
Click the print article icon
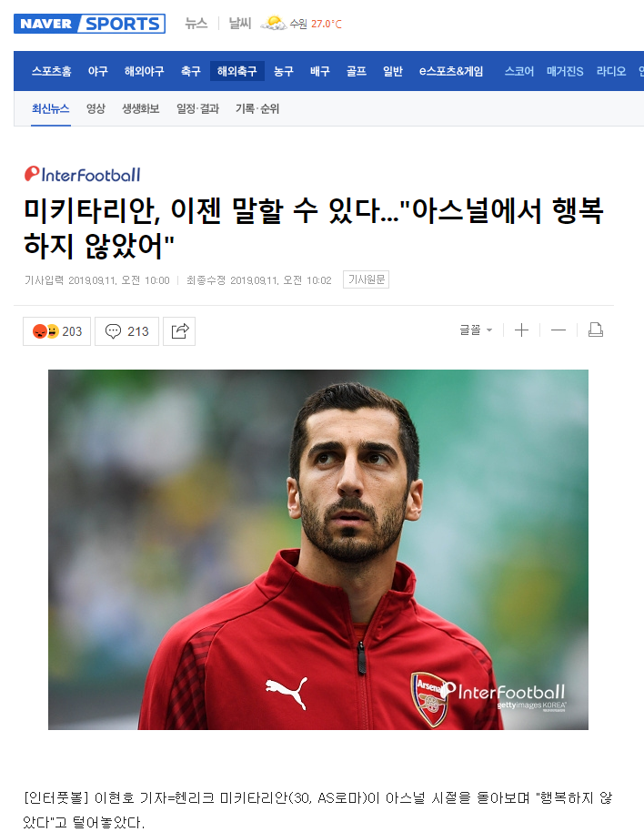pos(596,330)
